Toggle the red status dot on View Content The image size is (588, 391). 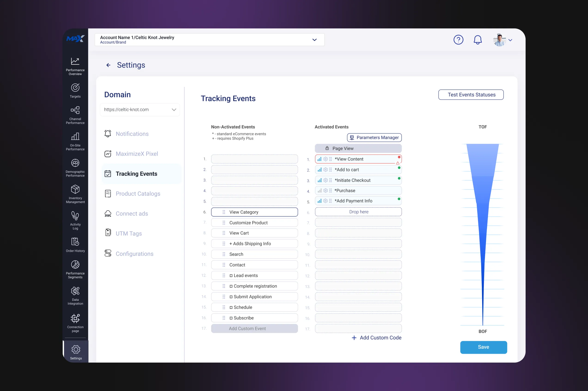coord(399,157)
